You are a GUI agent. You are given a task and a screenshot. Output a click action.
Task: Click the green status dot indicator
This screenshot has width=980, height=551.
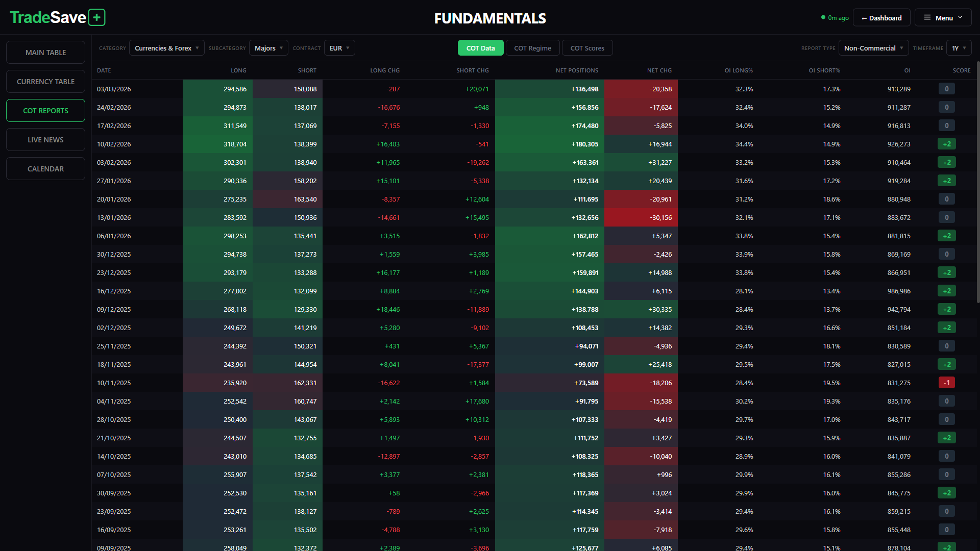click(823, 17)
